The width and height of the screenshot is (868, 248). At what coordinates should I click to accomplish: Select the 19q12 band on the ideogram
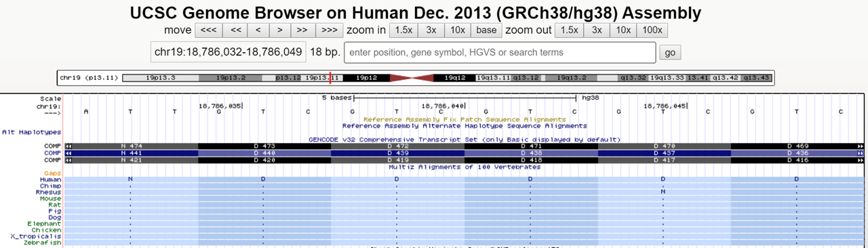(454, 78)
